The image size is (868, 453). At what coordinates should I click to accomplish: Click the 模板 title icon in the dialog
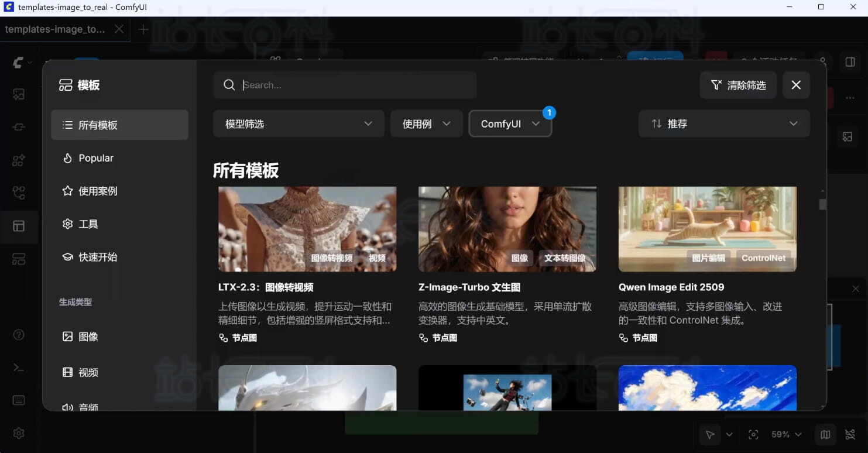[x=66, y=85]
